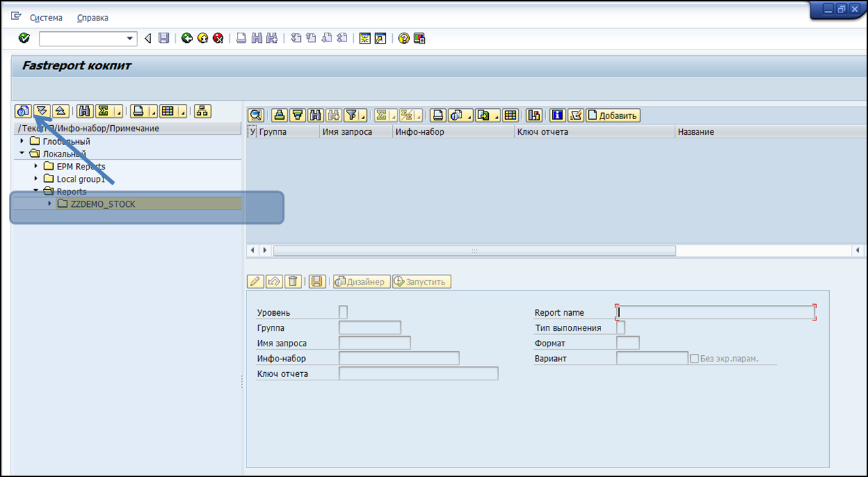Screen dimensions: 868x477
Task: Open the command field dropdown arrow
Action: [x=131, y=39]
